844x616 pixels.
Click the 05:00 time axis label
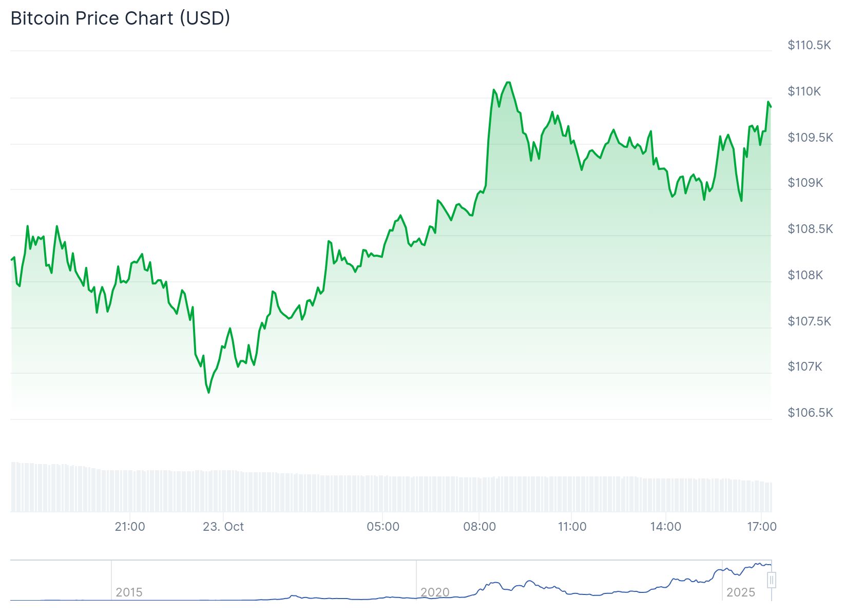pyautogui.click(x=383, y=527)
